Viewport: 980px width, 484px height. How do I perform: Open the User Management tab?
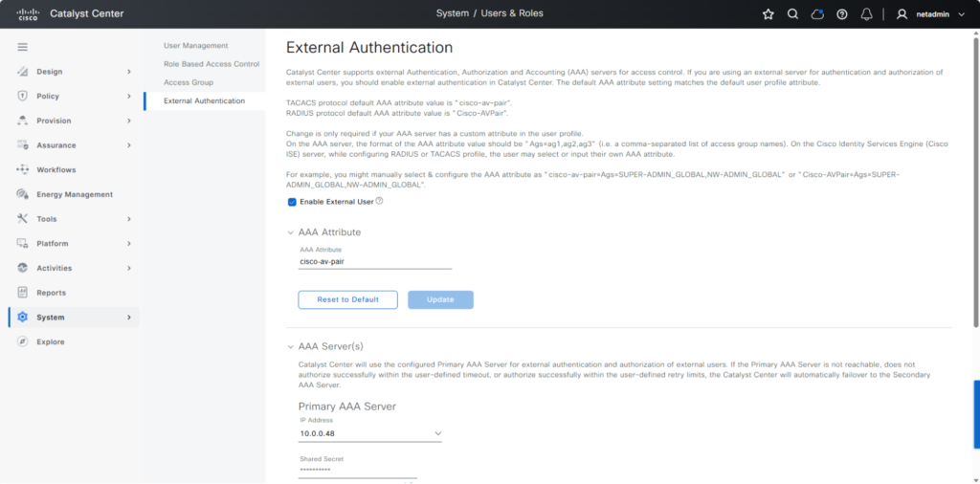pyautogui.click(x=195, y=46)
